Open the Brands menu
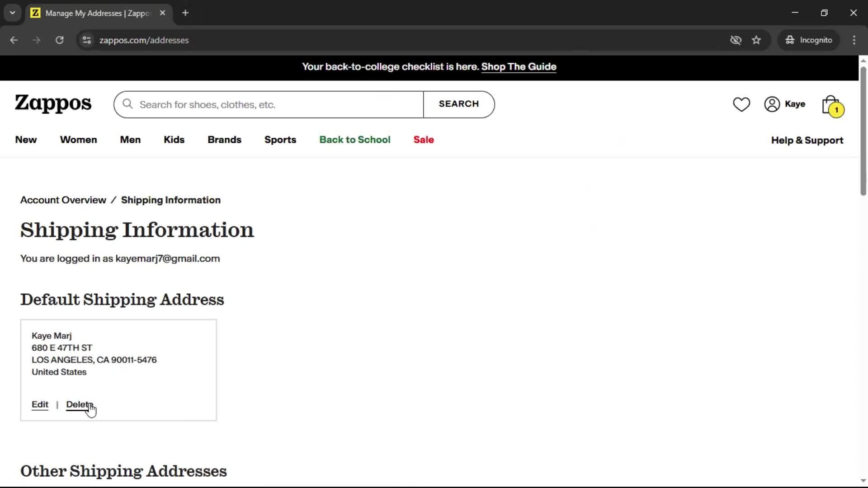Screen dimensions: 868x488 point(224,140)
